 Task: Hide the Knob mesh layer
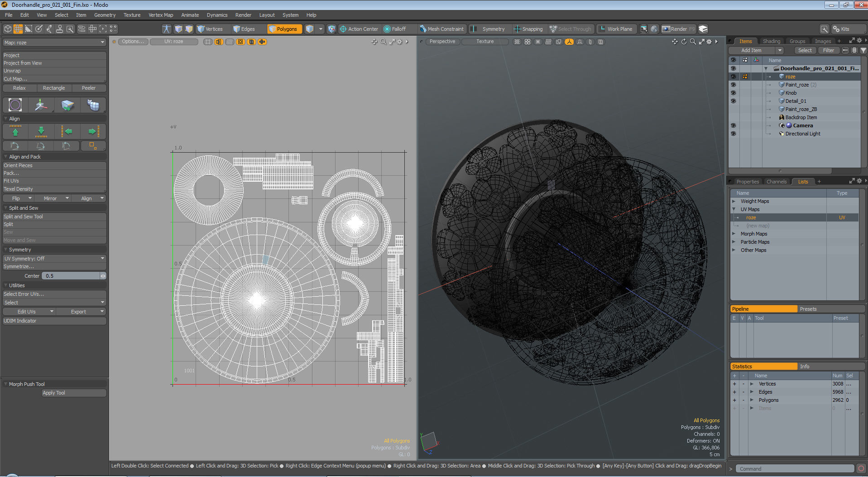pyautogui.click(x=733, y=93)
